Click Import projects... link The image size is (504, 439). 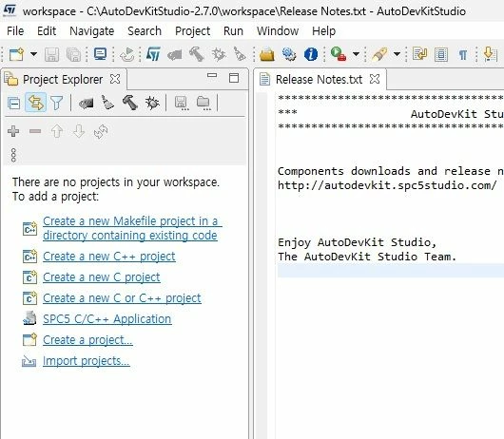pos(87,361)
